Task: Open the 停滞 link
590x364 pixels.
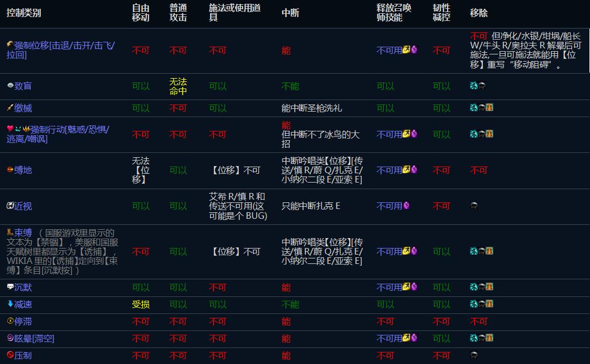Action: pos(23,322)
